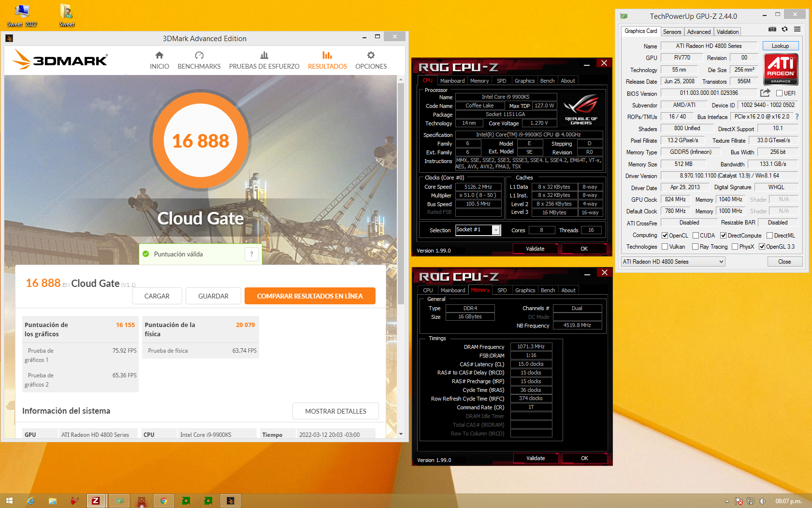Image resolution: width=812 pixels, height=508 pixels.
Task: Click the 3DMark scrollbar down arrow
Action: pyautogui.click(x=401, y=434)
